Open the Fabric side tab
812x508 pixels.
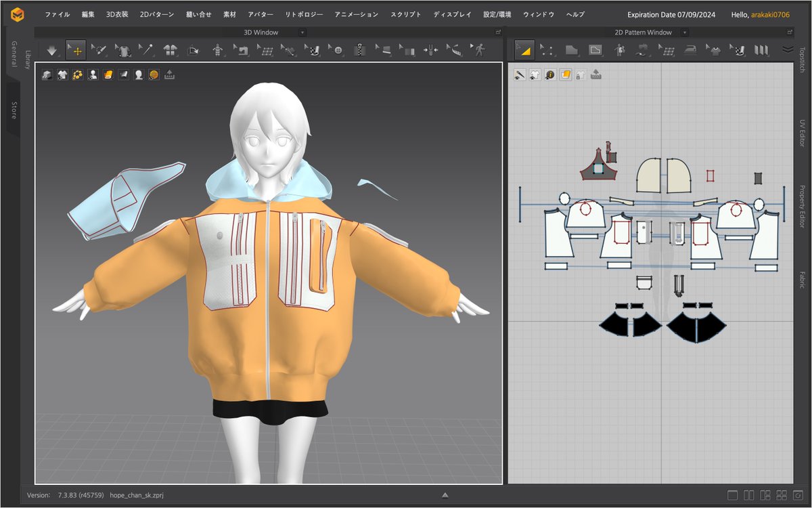(803, 280)
